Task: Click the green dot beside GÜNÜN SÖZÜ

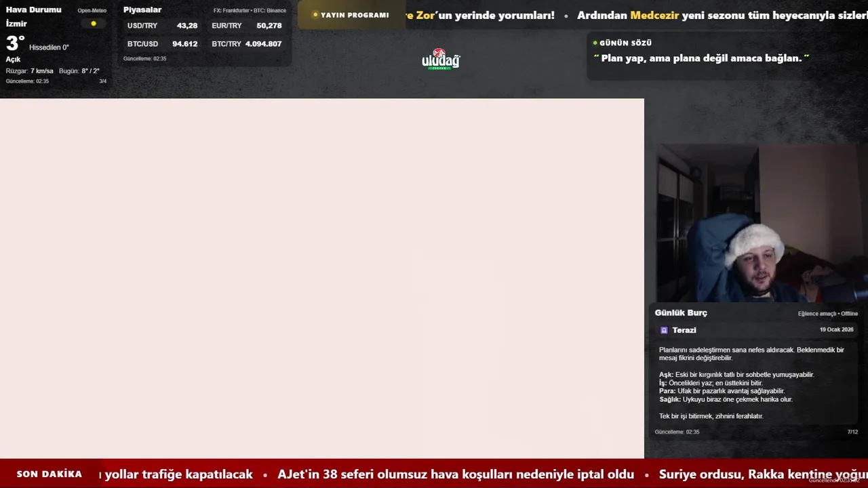Action: pyautogui.click(x=595, y=43)
